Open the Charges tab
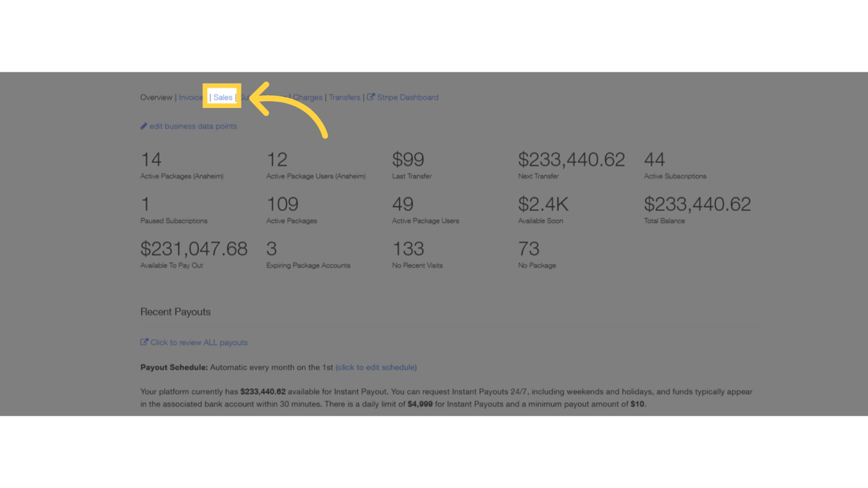Screen dimensions: 868x488 (x=308, y=97)
